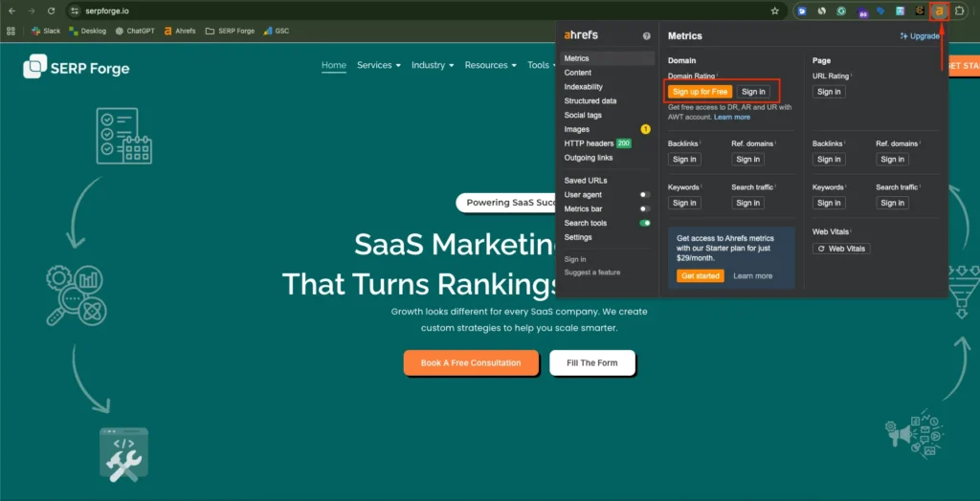Run the Web Vitals check button

(841, 249)
